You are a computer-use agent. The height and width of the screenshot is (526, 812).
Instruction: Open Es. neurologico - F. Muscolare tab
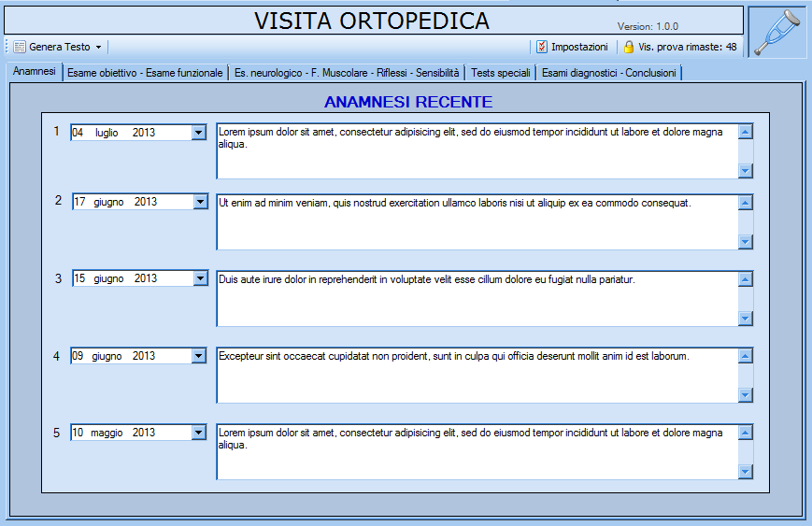[x=347, y=73]
